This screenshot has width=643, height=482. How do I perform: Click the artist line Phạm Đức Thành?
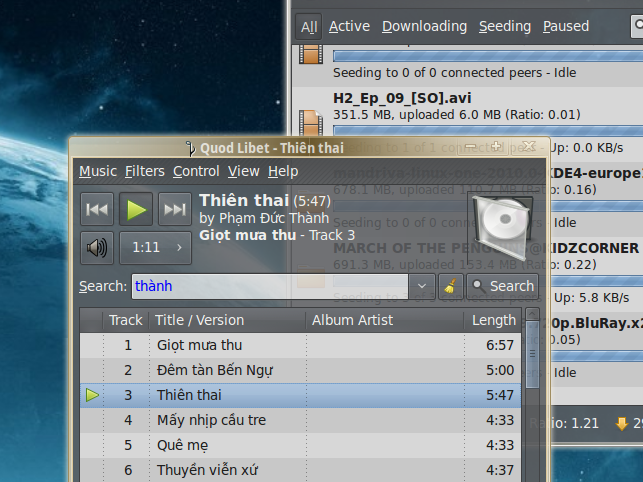tap(264, 218)
